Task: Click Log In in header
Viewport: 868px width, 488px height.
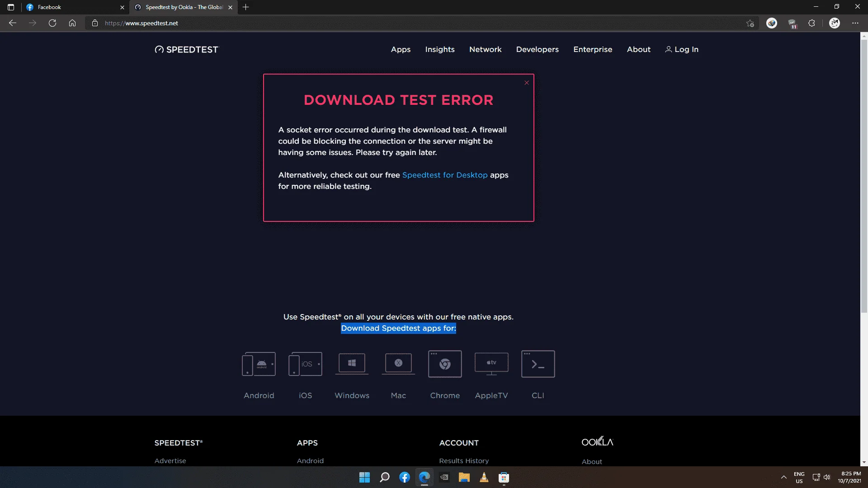Action: [682, 50]
